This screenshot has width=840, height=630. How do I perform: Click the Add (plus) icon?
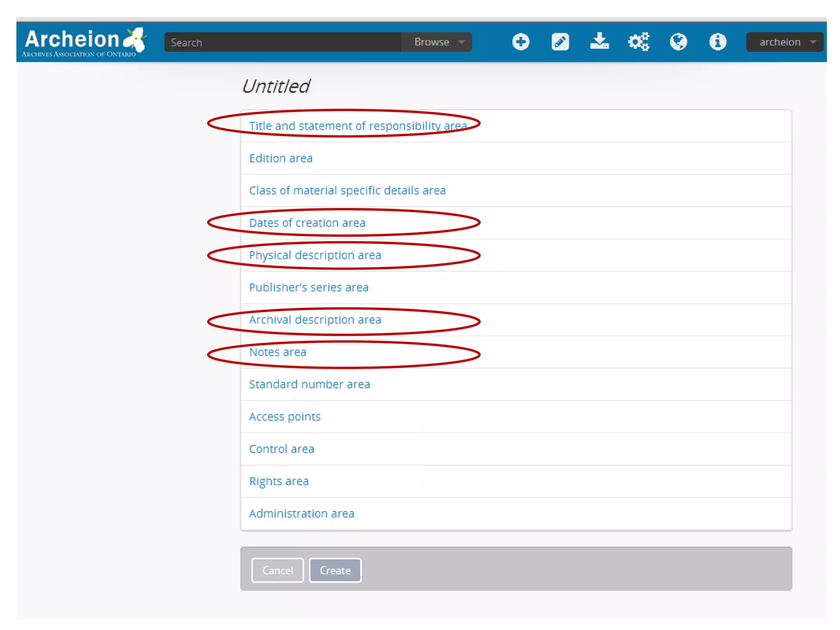click(520, 42)
